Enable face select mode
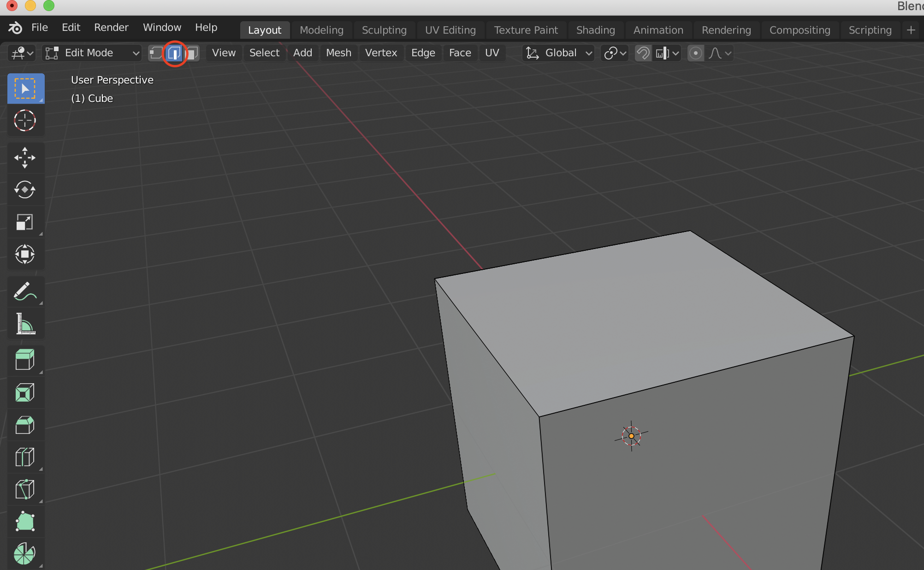Image resolution: width=924 pixels, height=570 pixels. coord(192,53)
